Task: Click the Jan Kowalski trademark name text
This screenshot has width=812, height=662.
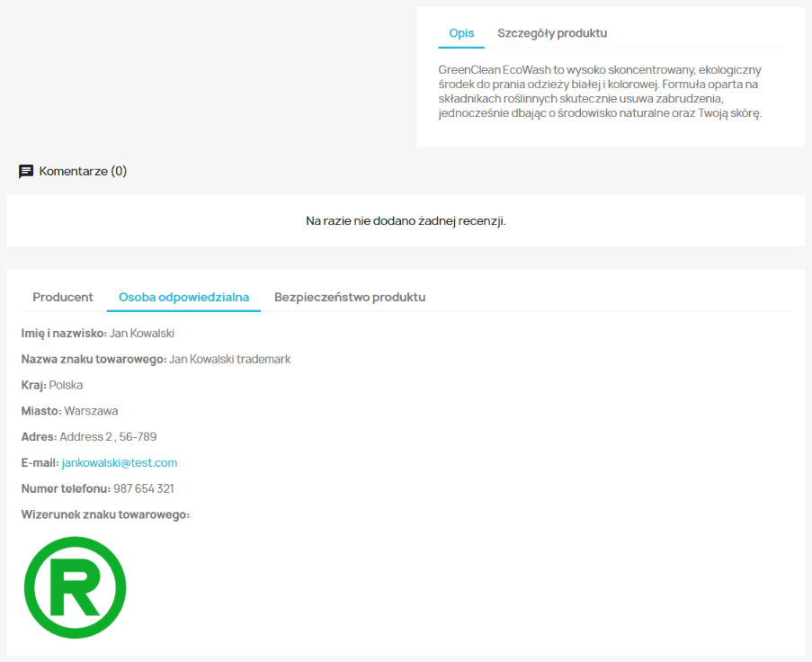Action: (229, 359)
